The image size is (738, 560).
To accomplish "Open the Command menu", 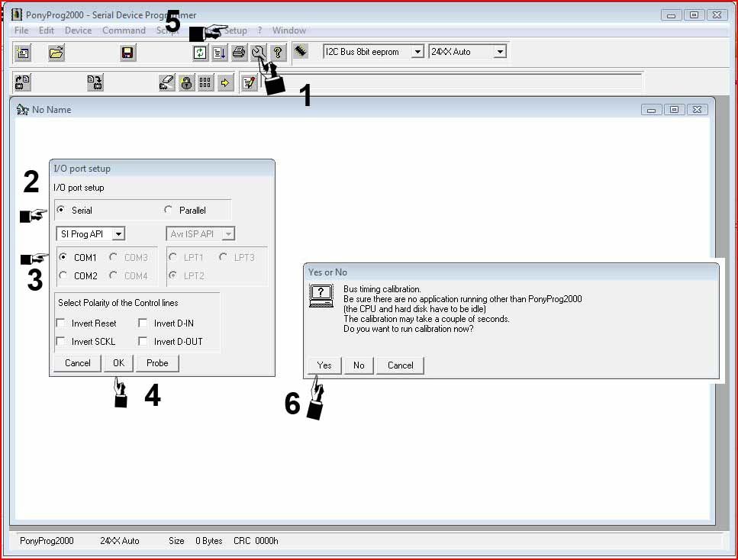I will click(124, 31).
